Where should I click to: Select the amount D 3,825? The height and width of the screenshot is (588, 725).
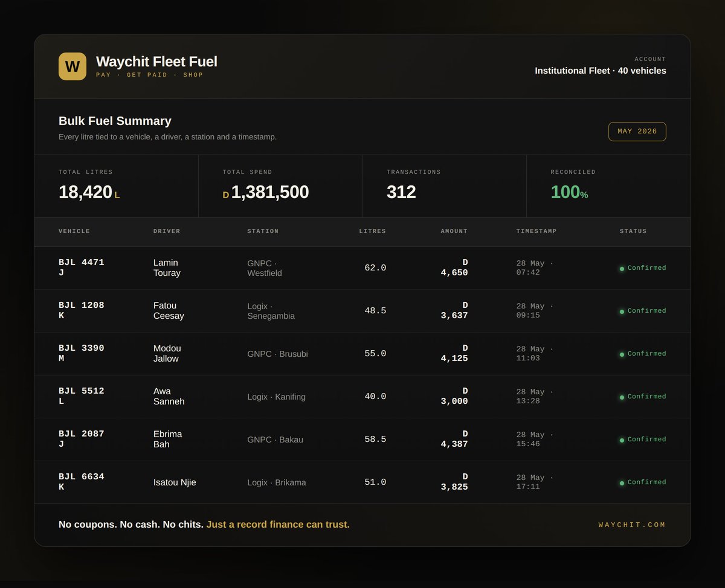454,482
